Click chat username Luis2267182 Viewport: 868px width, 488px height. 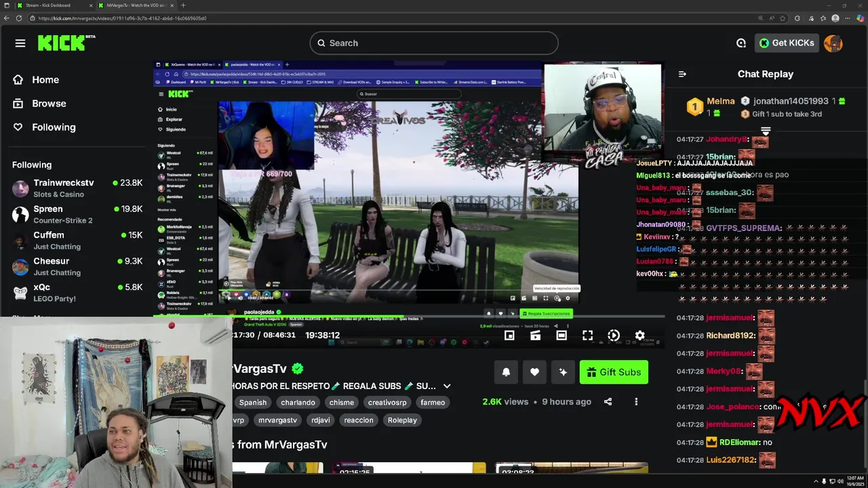(x=730, y=460)
